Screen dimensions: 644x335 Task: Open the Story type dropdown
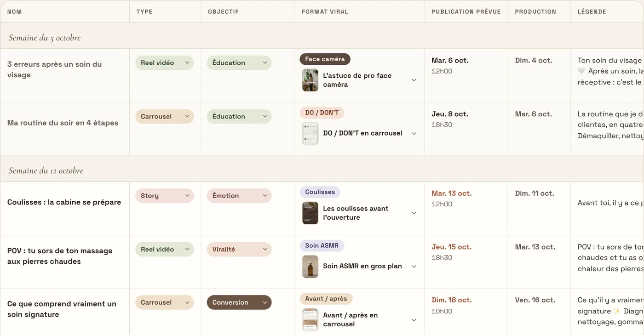pyautogui.click(x=164, y=196)
